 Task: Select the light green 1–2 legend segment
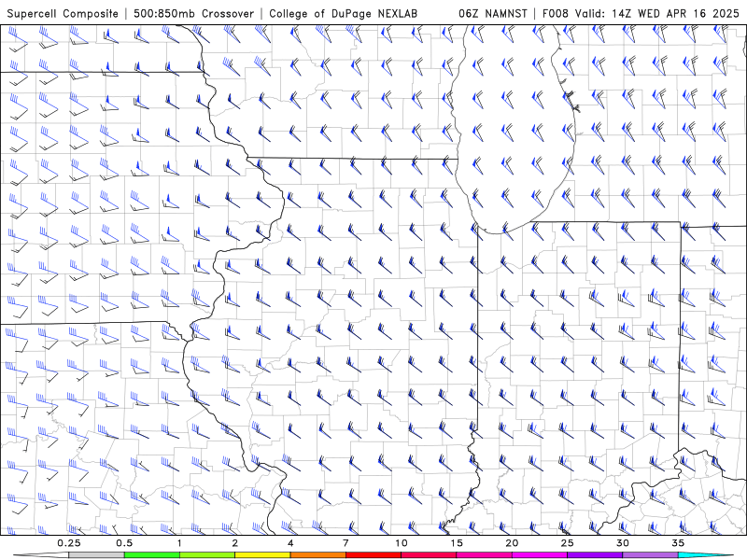pyautogui.click(x=207, y=555)
